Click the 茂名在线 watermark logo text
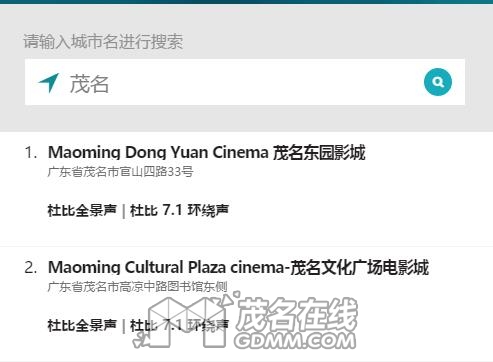Image resolution: width=493 pixels, height=362 pixels. pyautogui.click(x=297, y=314)
